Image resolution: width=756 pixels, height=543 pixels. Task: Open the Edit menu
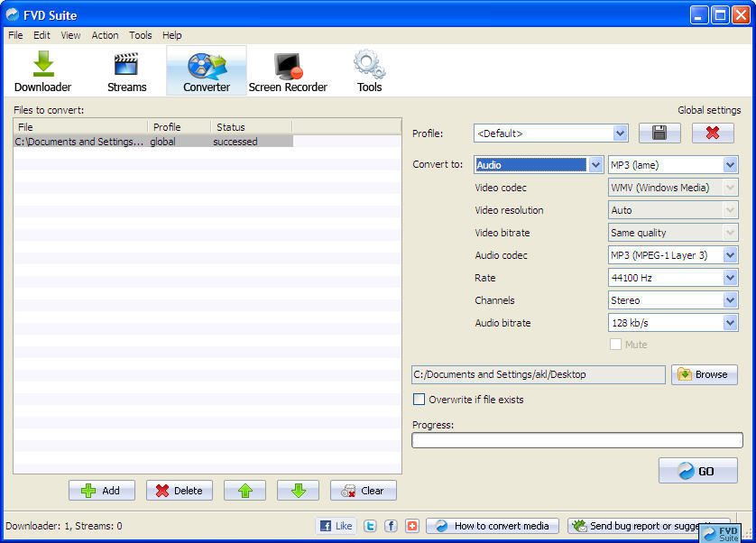point(41,35)
